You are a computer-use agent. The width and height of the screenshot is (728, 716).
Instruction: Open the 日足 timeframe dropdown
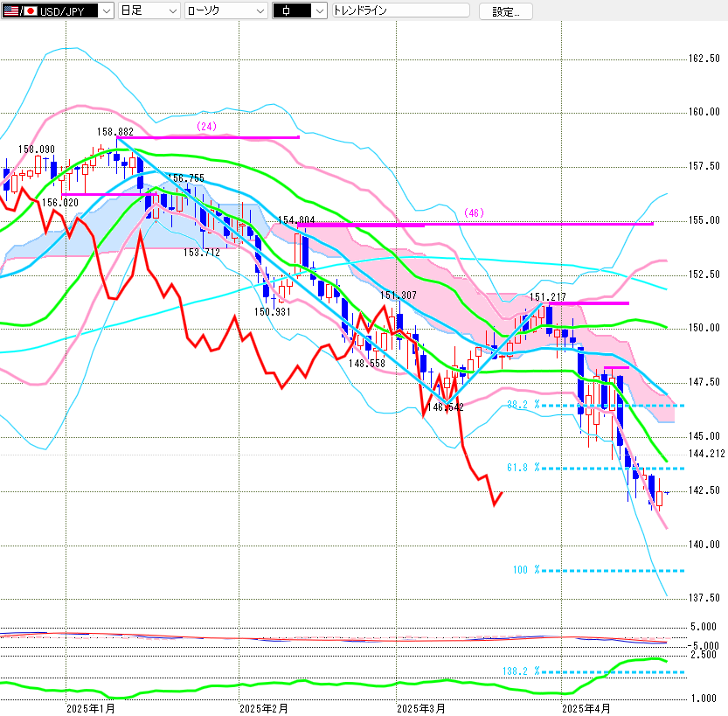click(x=149, y=10)
